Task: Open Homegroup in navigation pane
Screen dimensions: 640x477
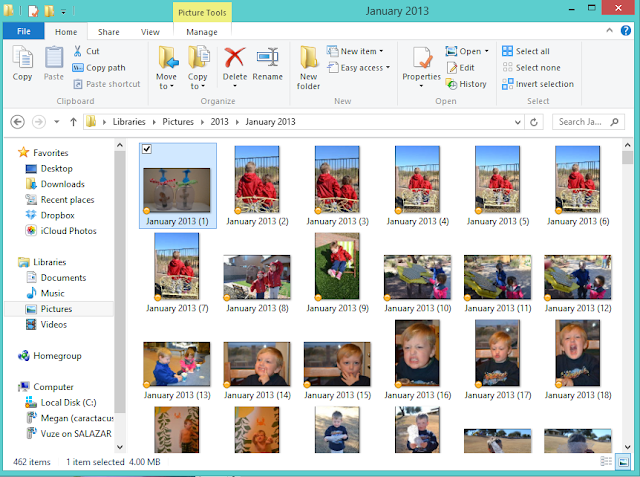Action: click(49, 356)
